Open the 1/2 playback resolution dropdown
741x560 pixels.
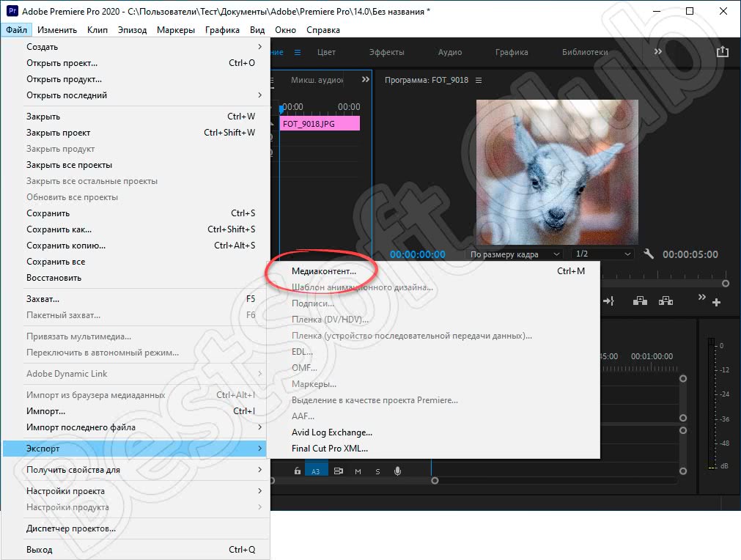[602, 254]
